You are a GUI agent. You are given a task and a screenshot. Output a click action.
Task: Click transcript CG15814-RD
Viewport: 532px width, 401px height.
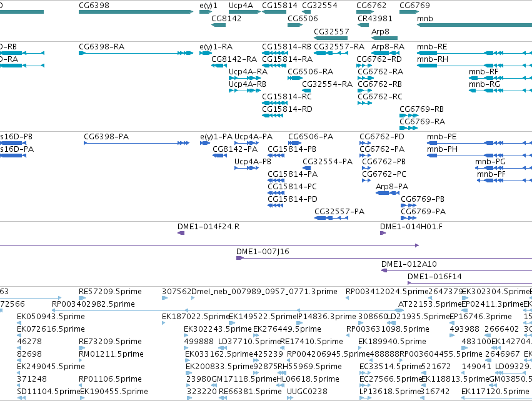pyautogui.click(x=273, y=116)
